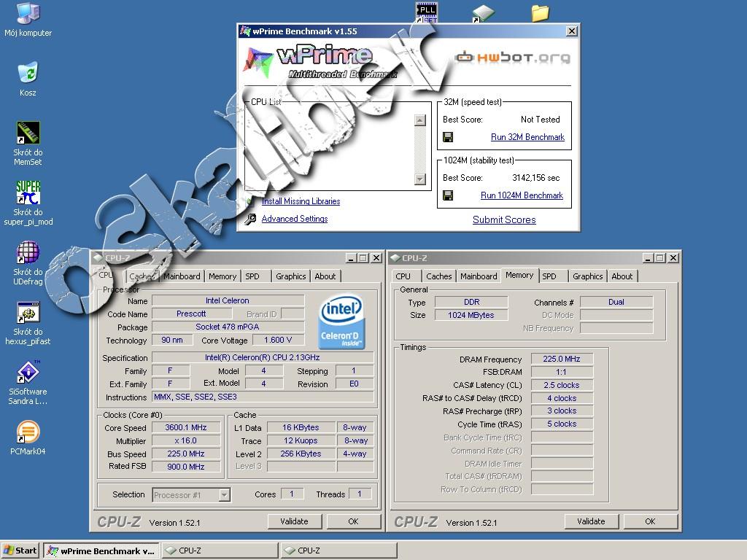Click Run 1024M Benchmark link
The height and width of the screenshot is (560, 747).
click(x=522, y=195)
